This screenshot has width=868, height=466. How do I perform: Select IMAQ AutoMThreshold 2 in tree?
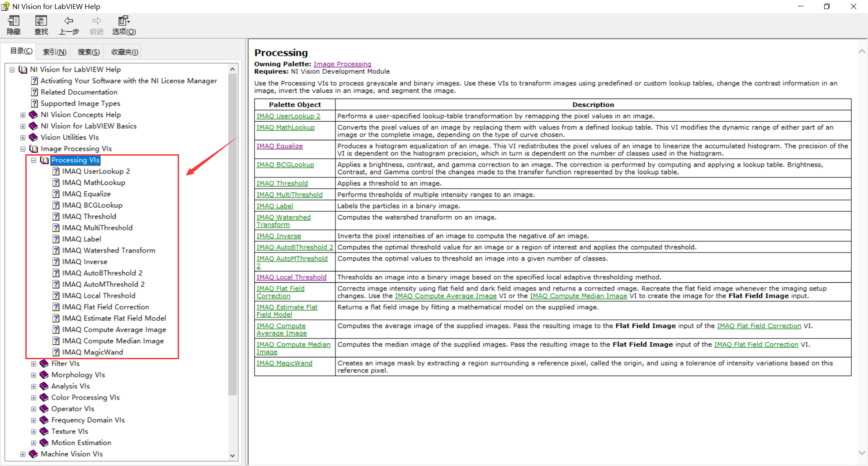pyautogui.click(x=103, y=285)
